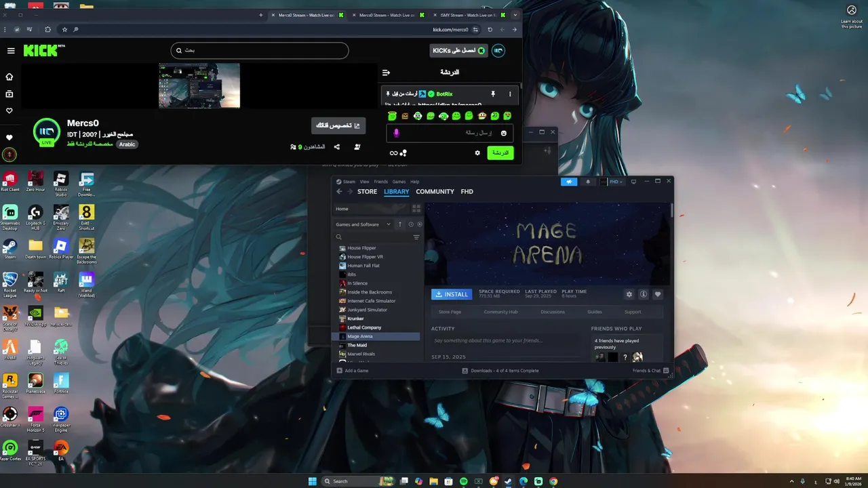This screenshot has height=488, width=868.
Task: Open Kick chat settings gear
Action: pos(477,153)
